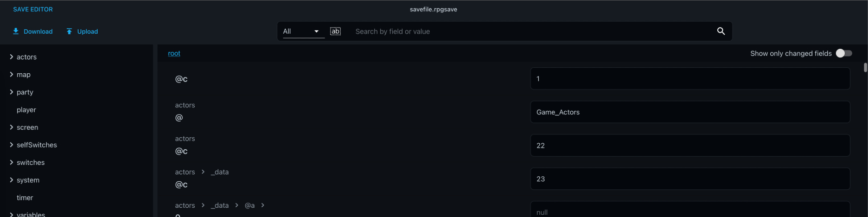Click the vertical scrollbar thumb at right
The image size is (868, 217).
[865, 68]
